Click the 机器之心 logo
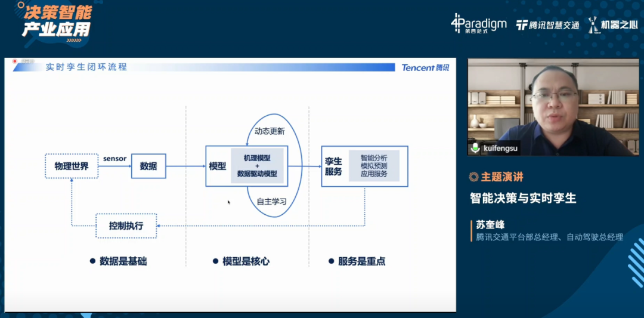This screenshot has width=644, height=318. (613, 24)
